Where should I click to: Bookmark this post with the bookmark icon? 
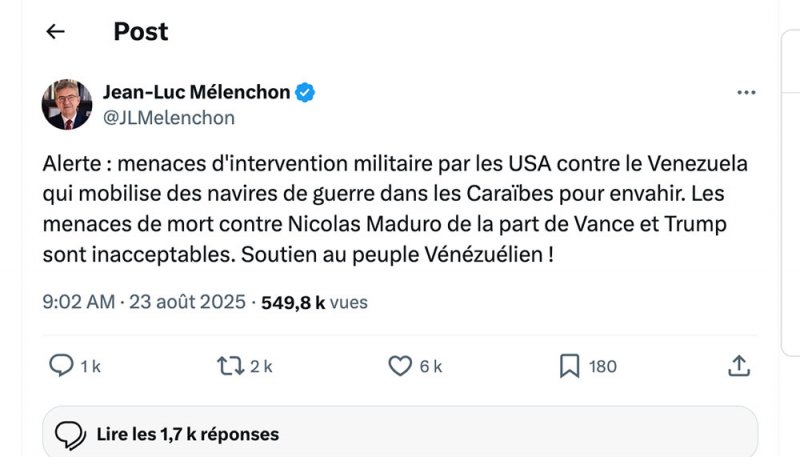(569, 366)
